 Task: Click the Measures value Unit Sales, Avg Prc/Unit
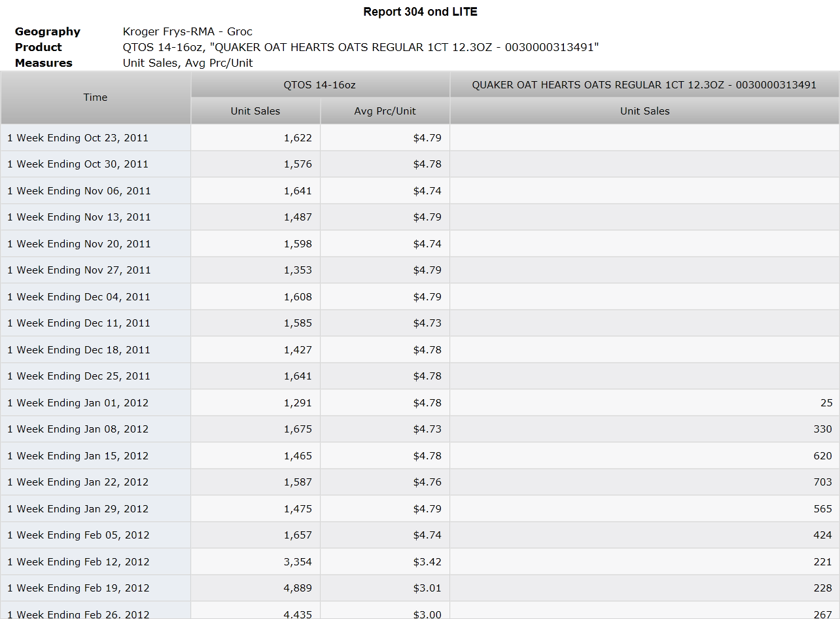pos(188,63)
